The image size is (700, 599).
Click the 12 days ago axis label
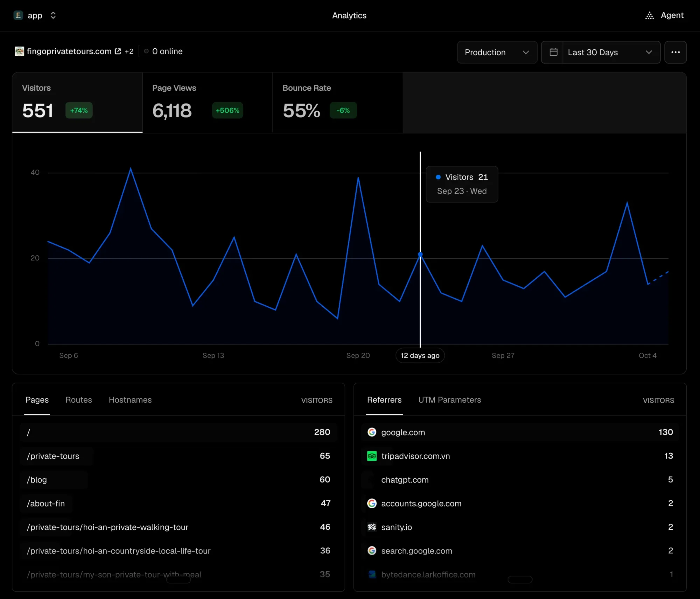[x=420, y=355]
